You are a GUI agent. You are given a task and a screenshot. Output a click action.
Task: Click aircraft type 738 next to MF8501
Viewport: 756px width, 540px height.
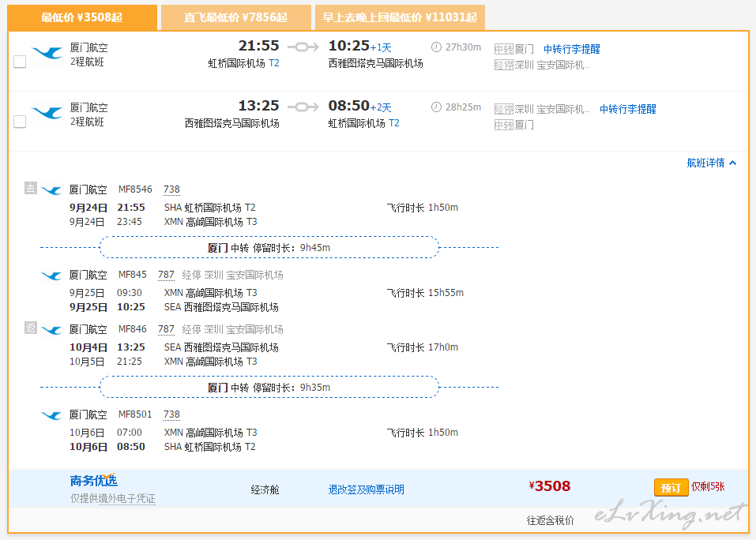[171, 414]
